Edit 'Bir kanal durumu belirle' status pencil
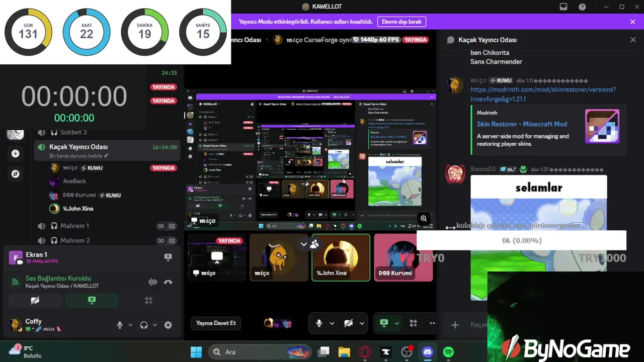The width and height of the screenshot is (644, 362). point(106,156)
